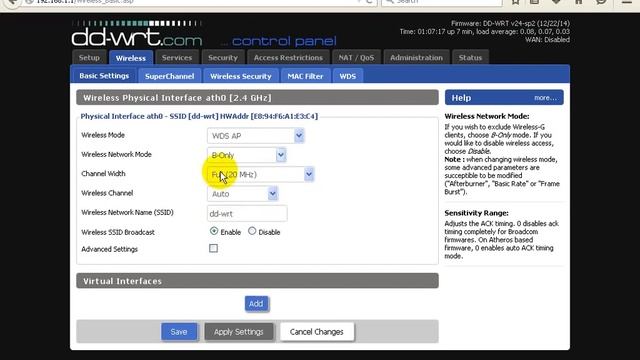Click the browser home icon
Image resolution: width=640 pixels, height=360 pixels.
click(x=578, y=2)
